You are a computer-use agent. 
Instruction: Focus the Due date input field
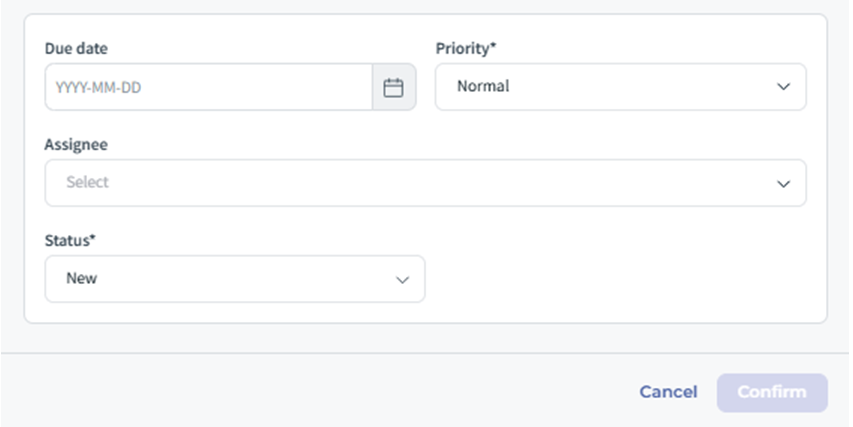[208, 88]
